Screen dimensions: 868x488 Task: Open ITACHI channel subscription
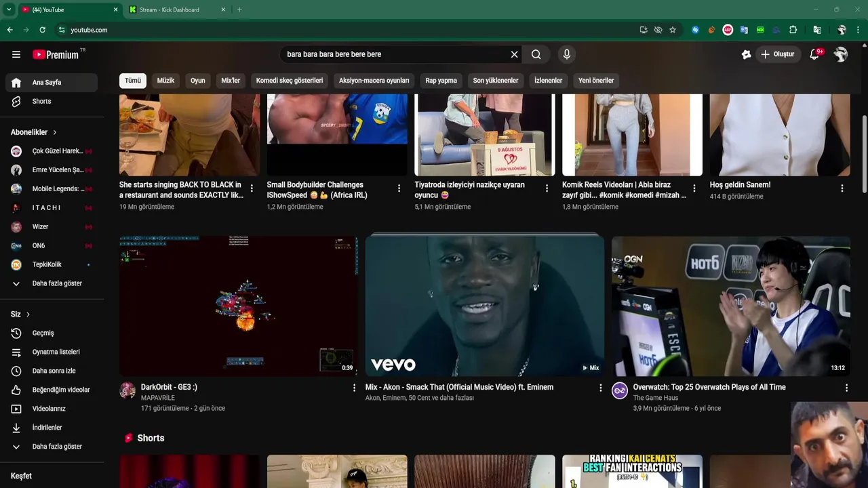52,208
